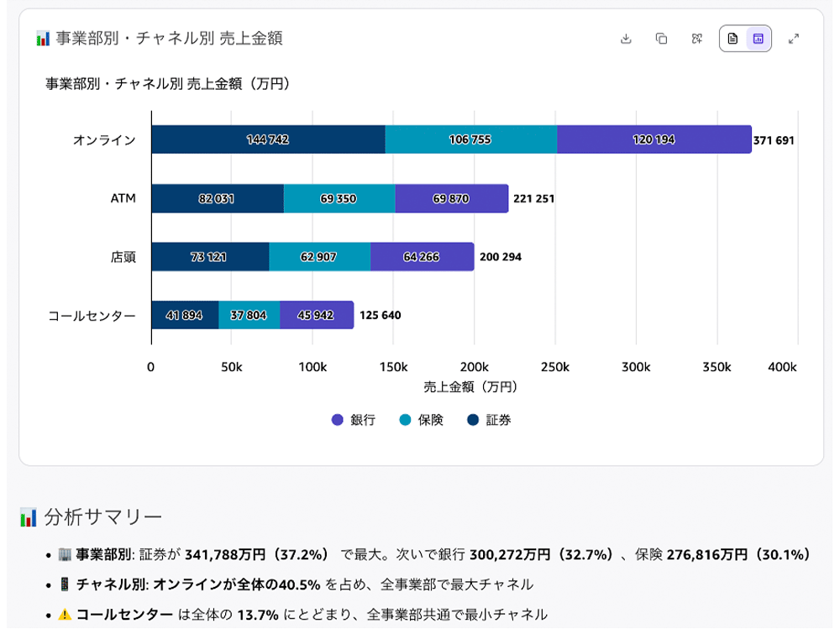Image resolution: width=840 pixels, height=629 pixels.
Task: Click the 400k axis tick label
Action: 782,367
